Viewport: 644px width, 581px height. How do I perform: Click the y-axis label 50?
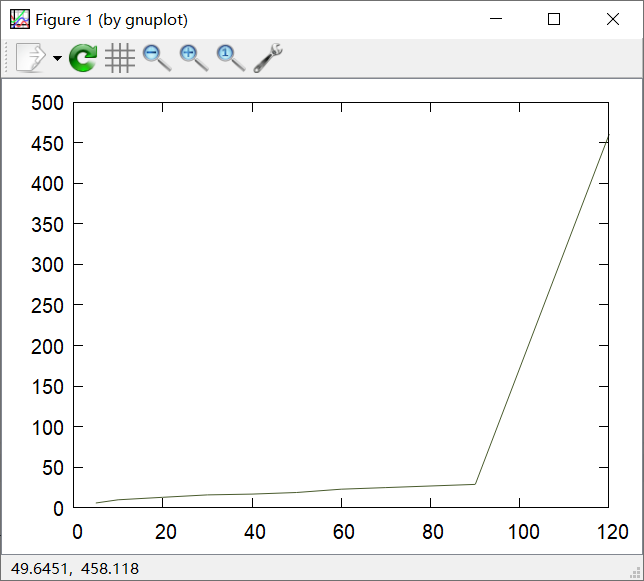coord(53,468)
